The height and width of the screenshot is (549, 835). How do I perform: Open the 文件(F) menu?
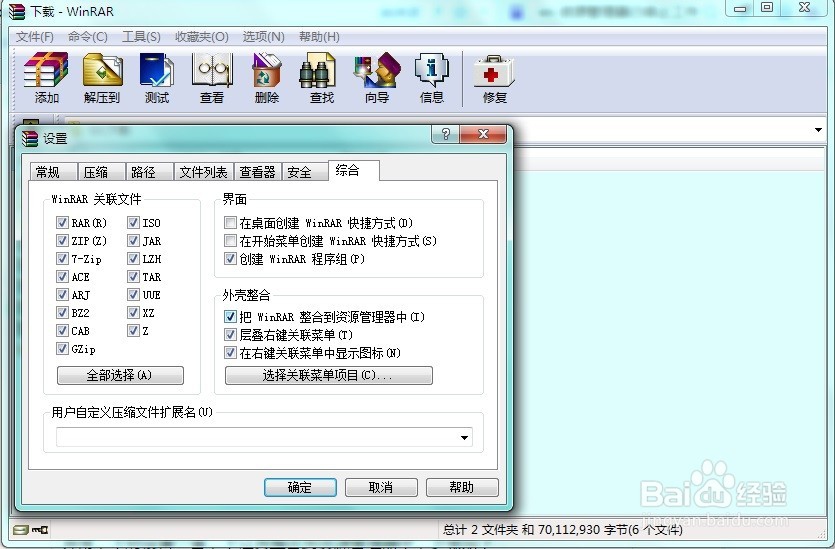pos(35,37)
